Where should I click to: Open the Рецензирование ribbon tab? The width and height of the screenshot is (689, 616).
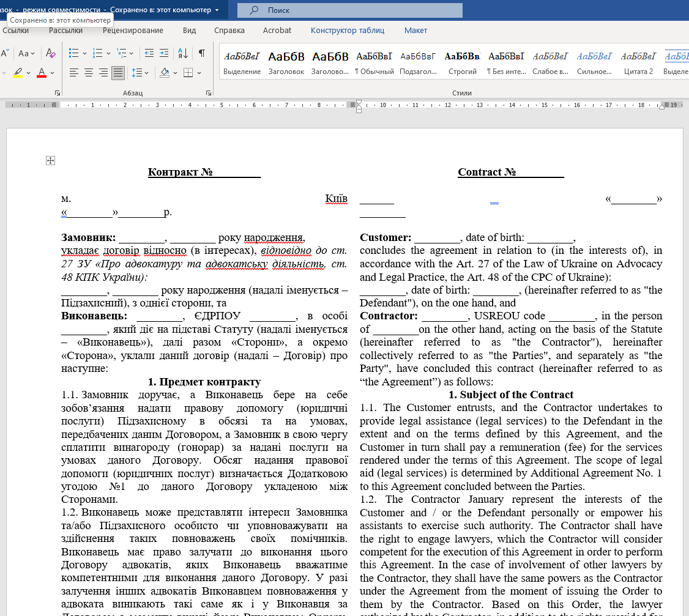(x=133, y=30)
